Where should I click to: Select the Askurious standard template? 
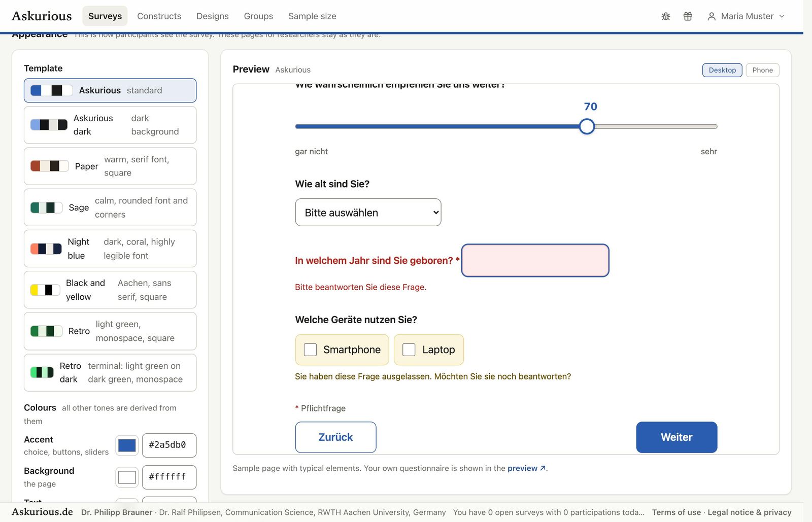tap(110, 90)
